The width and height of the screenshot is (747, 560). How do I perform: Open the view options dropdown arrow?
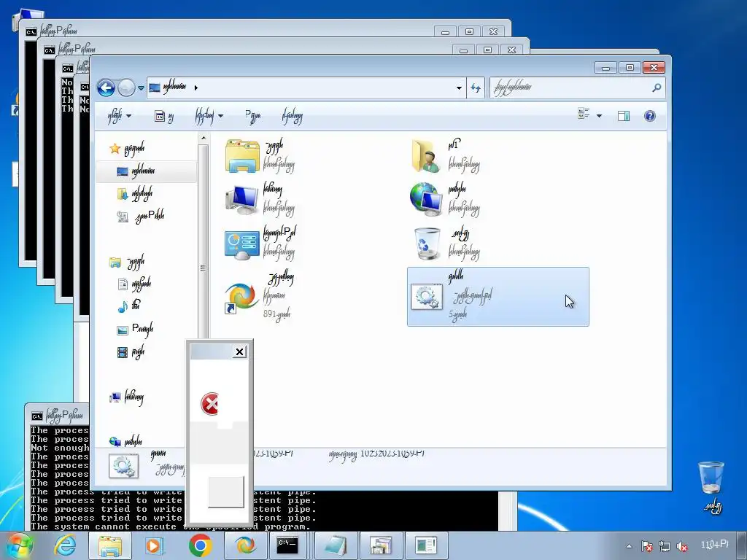click(x=600, y=116)
